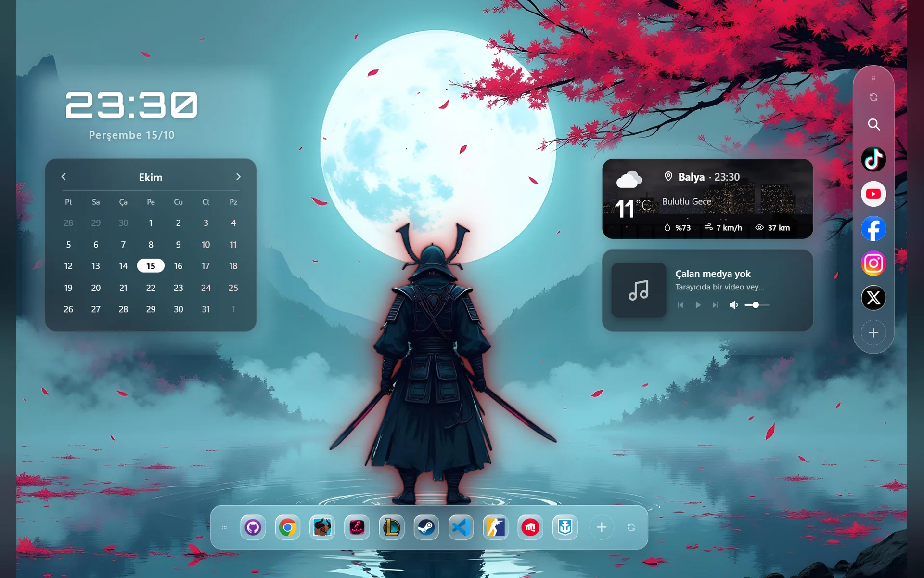
Task: Open Steam from the dock
Action: [426, 527]
